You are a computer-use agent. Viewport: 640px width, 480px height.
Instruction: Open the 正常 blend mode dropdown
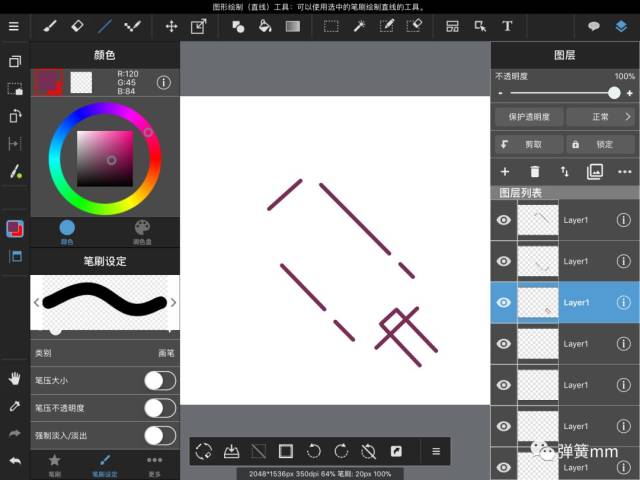[602, 117]
